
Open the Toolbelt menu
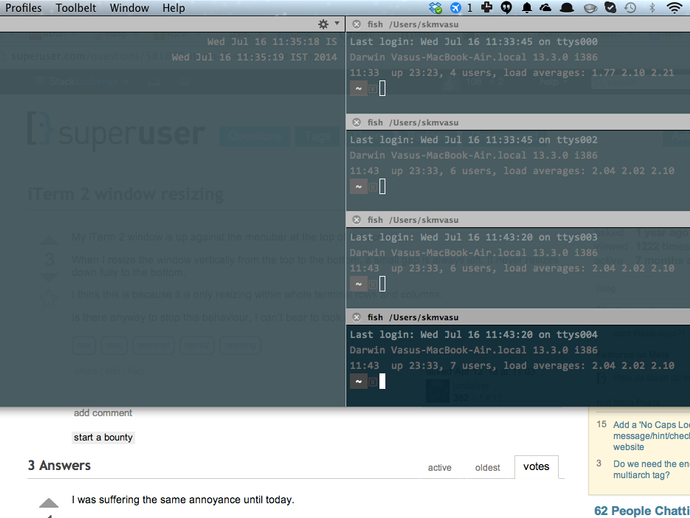pyautogui.click(x=76, y=8)
